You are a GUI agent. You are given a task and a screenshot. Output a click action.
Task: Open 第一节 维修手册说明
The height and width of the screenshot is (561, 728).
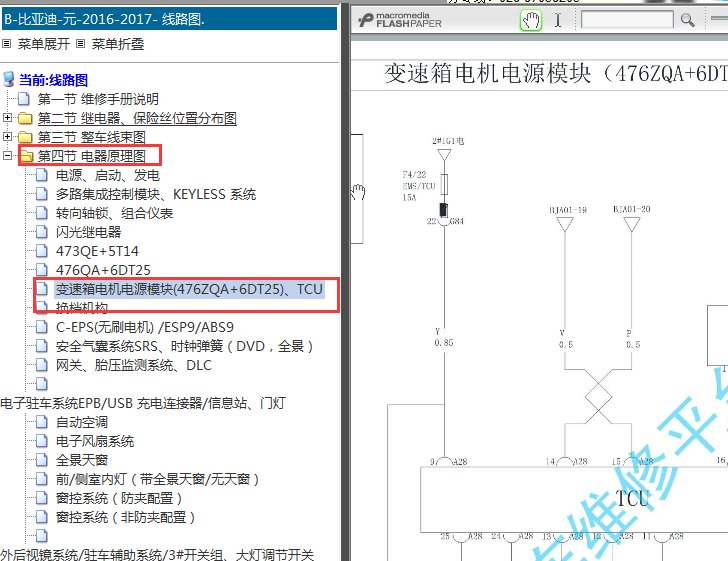point(98,99)
